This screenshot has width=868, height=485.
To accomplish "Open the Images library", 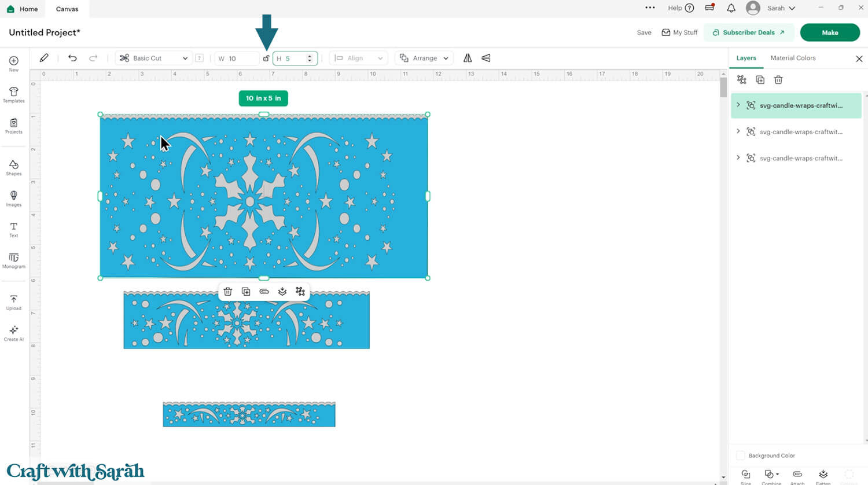I will (14, 199).
